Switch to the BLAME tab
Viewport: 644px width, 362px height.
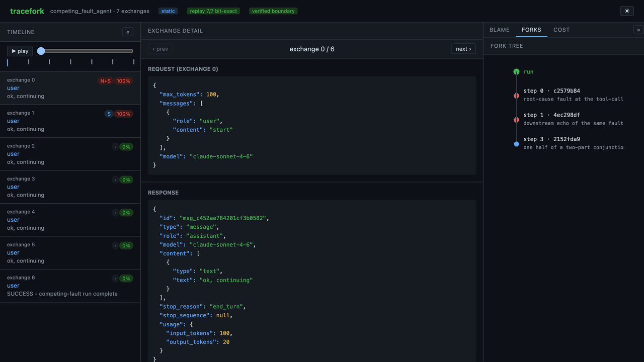(x=500, y=30)
